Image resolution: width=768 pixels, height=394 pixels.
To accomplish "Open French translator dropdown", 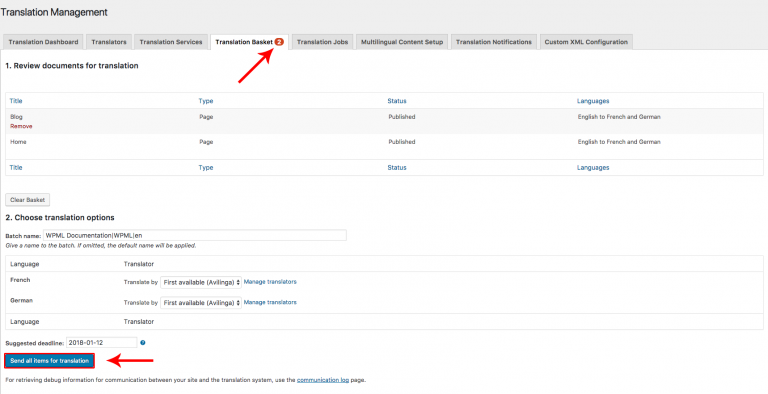I will pos(201,282).
